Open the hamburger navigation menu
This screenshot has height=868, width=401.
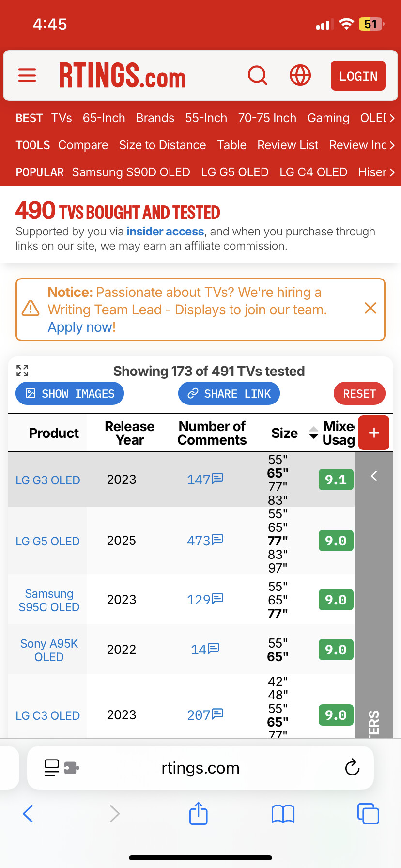(x=27, y=76)
